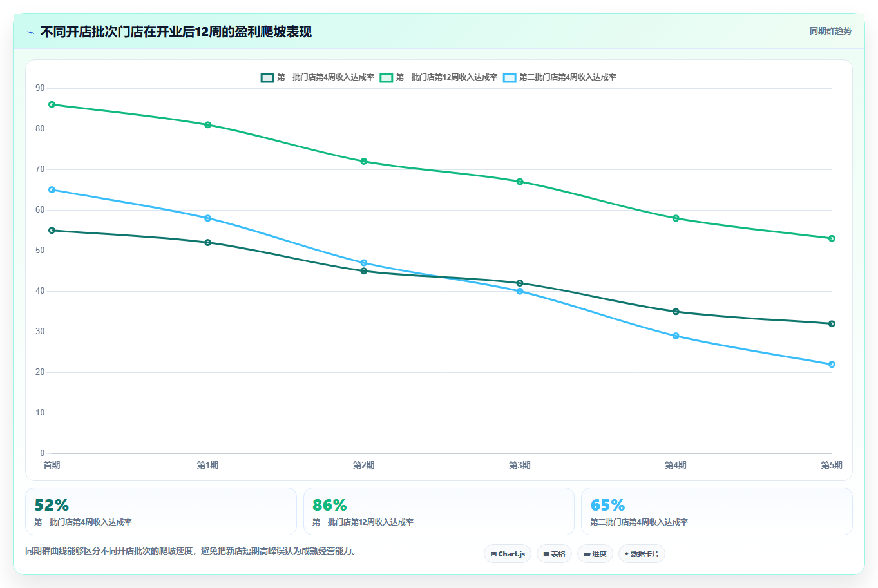This screenshot has height=588, width=878.
Task: Open the 86% 第一批门店第12周 summary card
Action: click(439, 511)
